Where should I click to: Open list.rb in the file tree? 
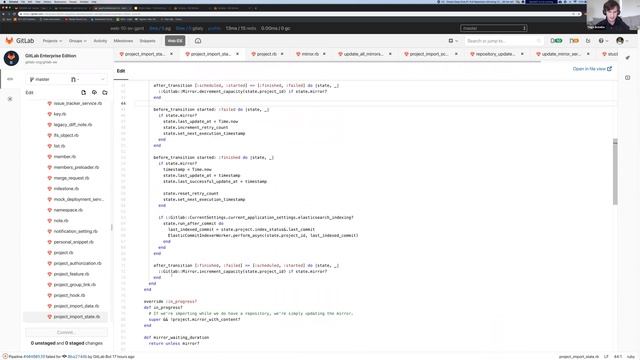[x=59, y=146]
